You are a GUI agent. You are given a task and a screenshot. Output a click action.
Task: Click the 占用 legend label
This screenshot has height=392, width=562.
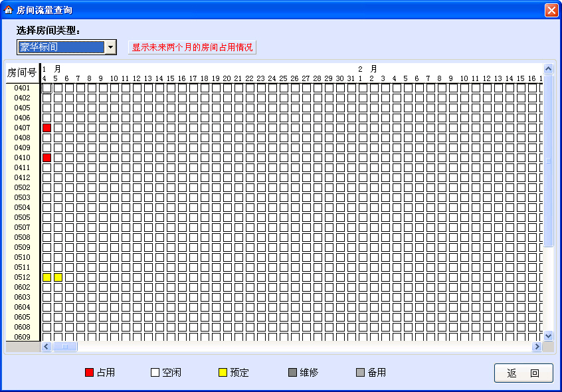pyautogui.click(x=106, y=373)
